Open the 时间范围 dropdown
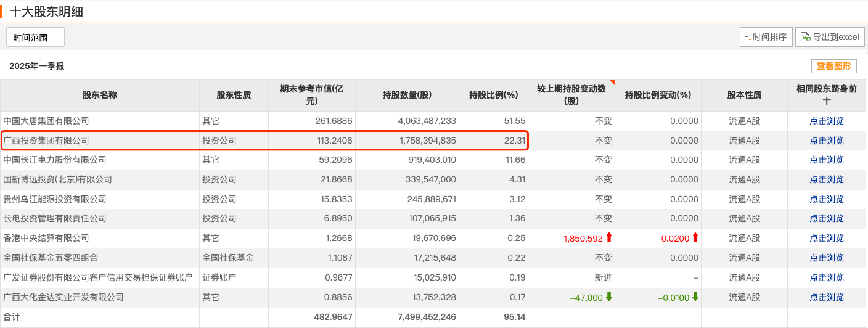Image resolution: width=868 pixels, height=328 pixels. tap(35, 38)
